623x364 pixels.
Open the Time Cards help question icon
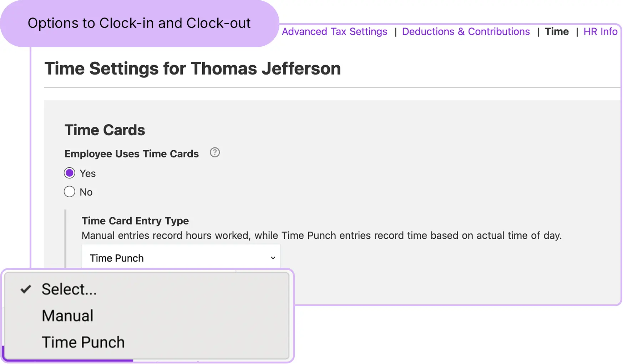[215, 153]
